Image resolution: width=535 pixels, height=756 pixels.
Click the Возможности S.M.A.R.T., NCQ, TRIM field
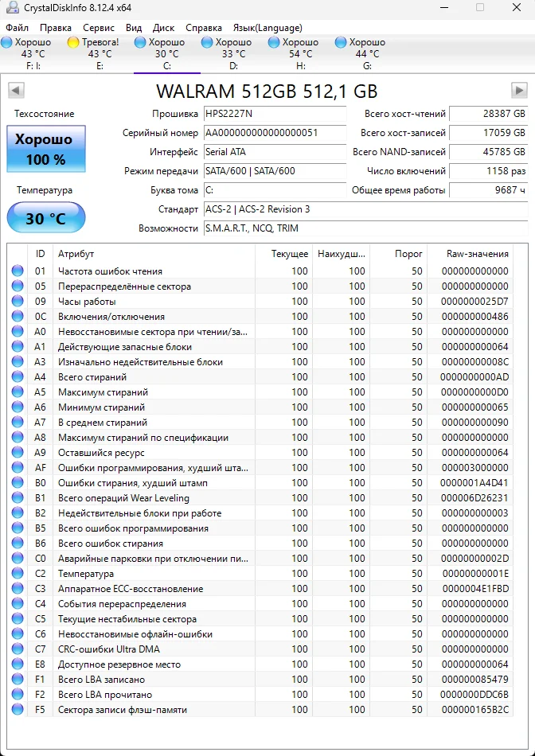tap(365, 228)
